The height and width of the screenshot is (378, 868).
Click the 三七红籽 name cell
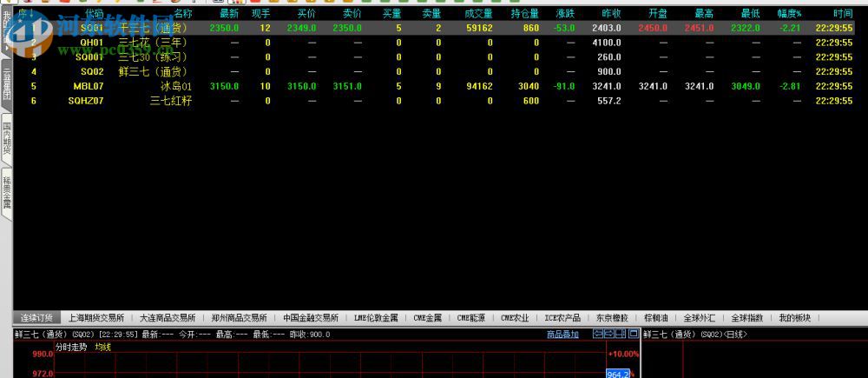tap(171, 101)
